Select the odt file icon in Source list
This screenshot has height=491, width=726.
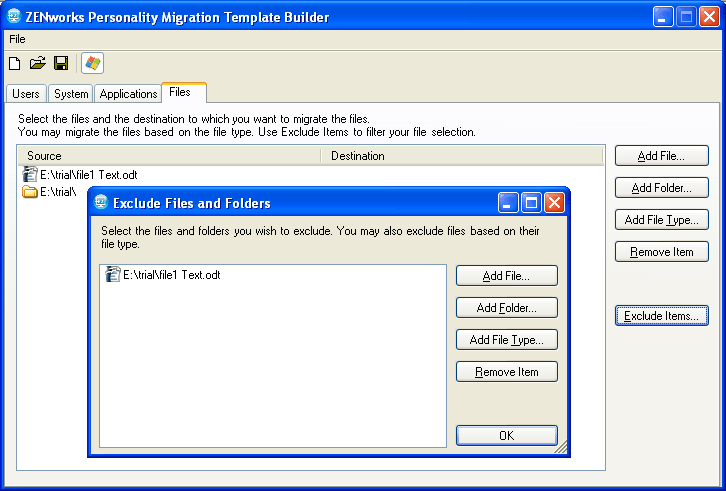30,175
